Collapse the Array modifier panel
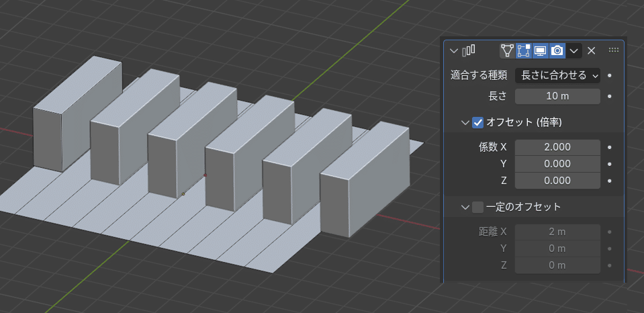The height and width of the screenshot is (313, 644). [453, 51]
